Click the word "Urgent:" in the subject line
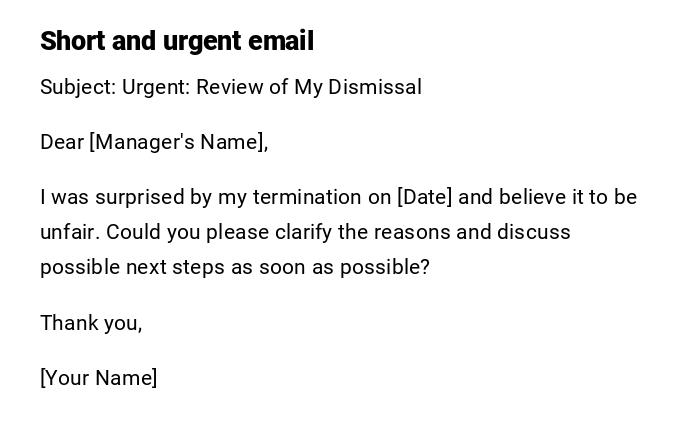The width and height of the screenshot is (700, 440). [x=156, y=87]
